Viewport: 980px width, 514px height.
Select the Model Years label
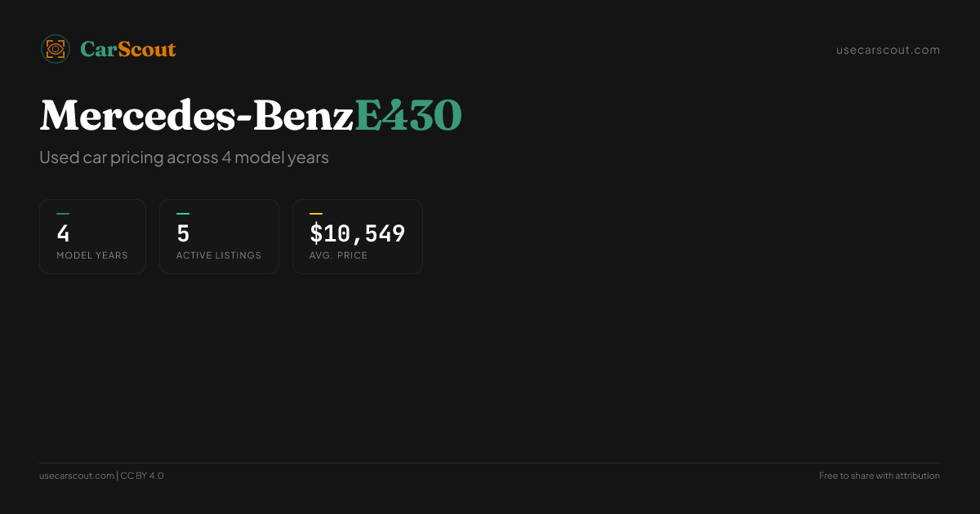click(x=92, y=255)
